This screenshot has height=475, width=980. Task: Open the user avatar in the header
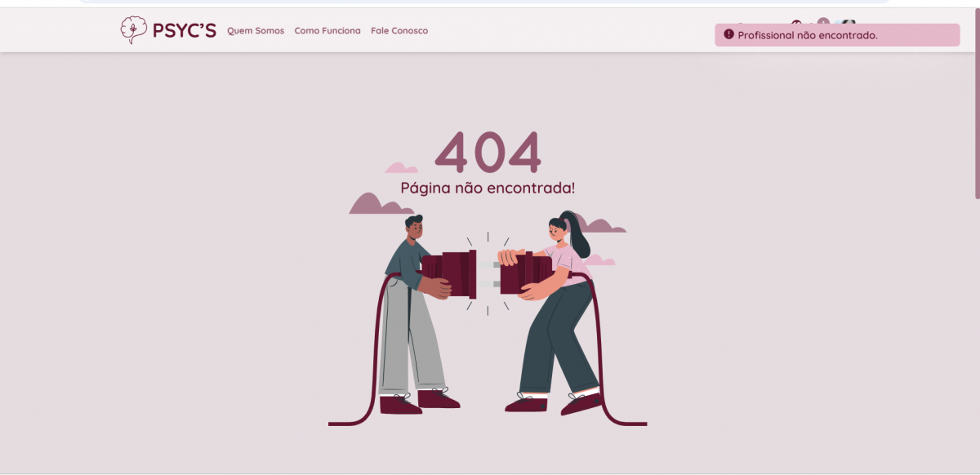846,22
